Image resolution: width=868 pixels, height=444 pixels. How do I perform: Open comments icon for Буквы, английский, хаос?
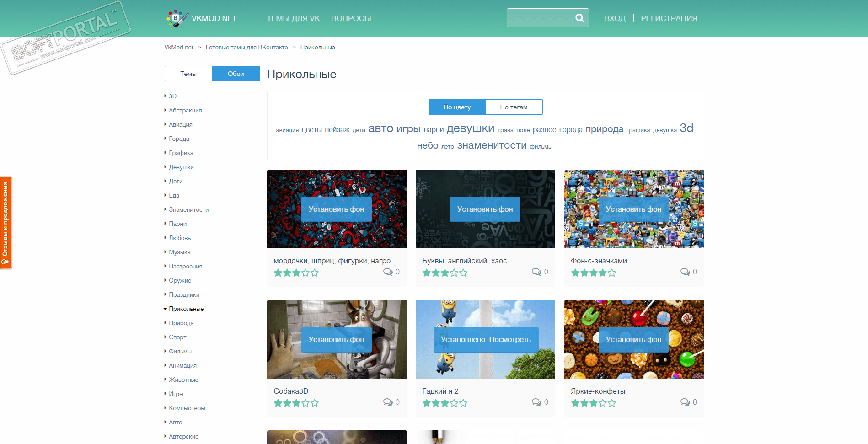coord(536,272)
